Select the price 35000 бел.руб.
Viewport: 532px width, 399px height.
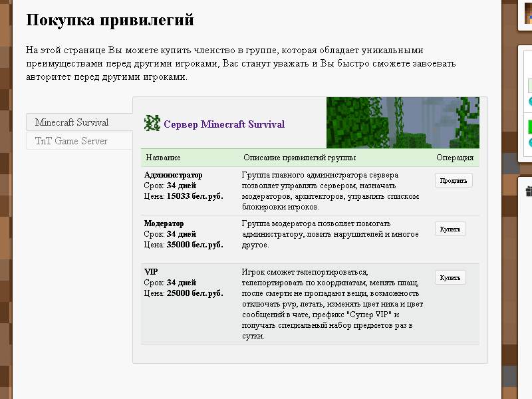(195, 245)
